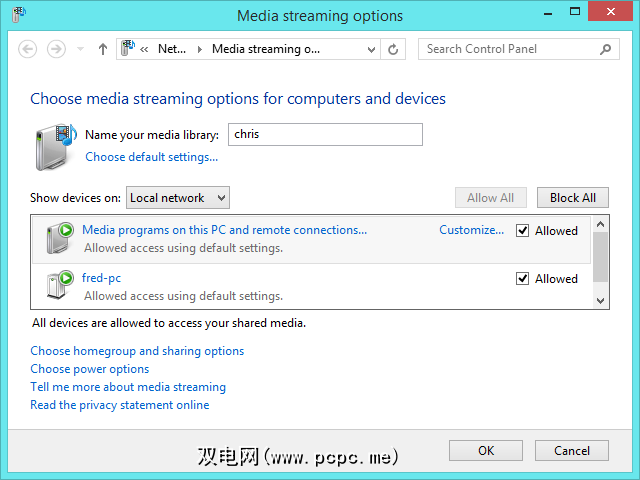Uncheck Allowed for fred-pc
This screenshot has width=640, height=480.
point(522,279)
